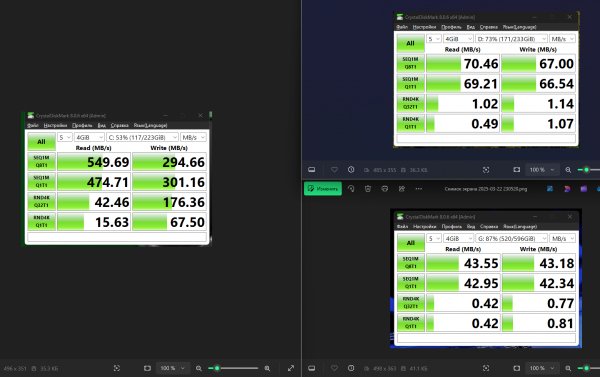Open the C: 53% (117/223GiB) drive dropdown
The height and width of the screenshot is (377, 600).
point(142,137)
